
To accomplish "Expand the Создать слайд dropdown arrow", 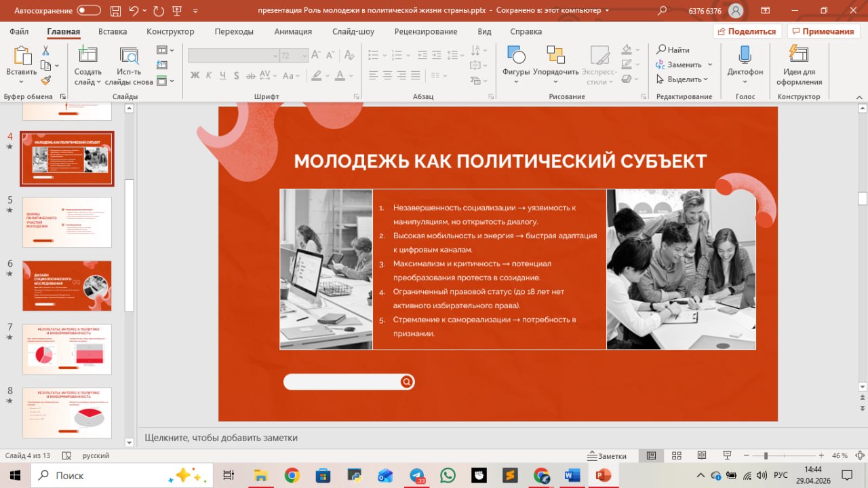I will coord(99,82).
